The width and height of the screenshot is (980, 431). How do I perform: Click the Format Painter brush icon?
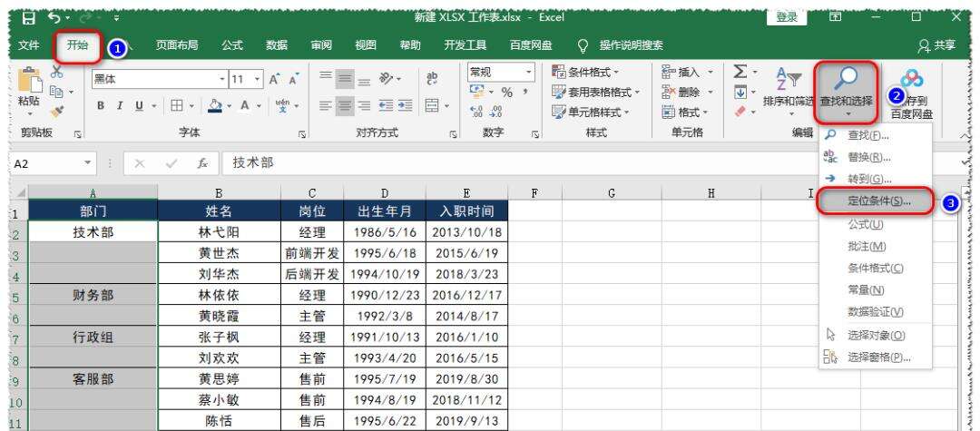pos(57,112)
